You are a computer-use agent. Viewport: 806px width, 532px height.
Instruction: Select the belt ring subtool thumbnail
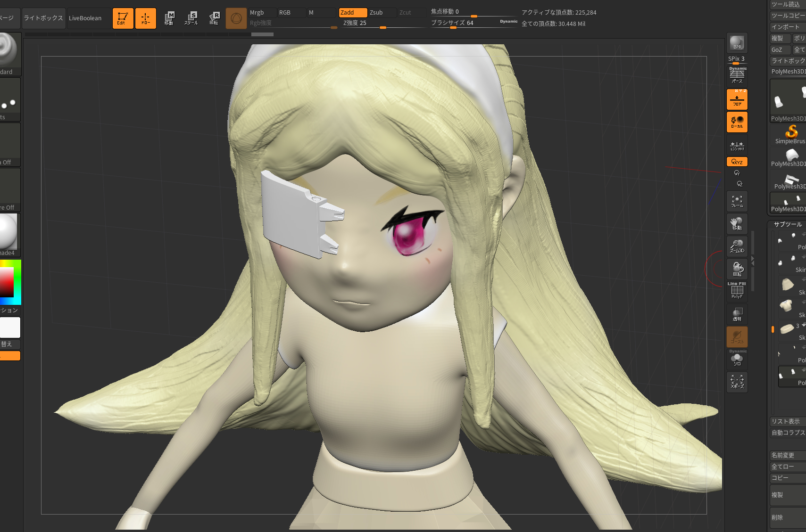[x=787, y=329]
